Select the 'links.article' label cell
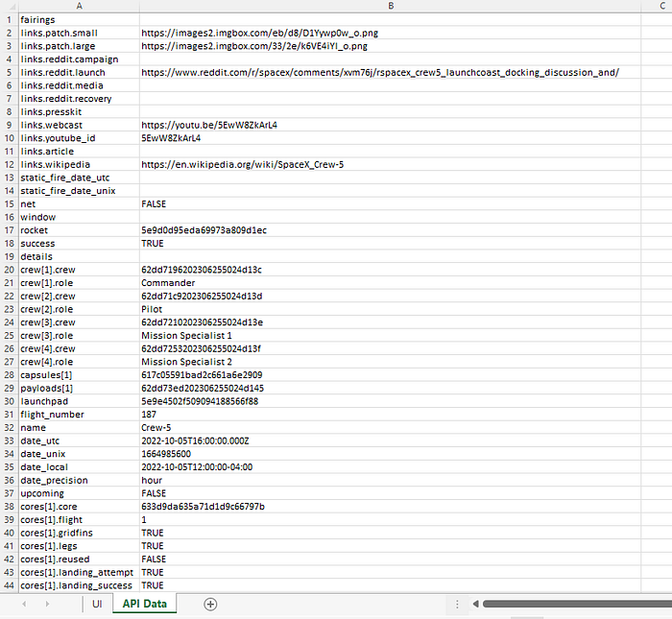This screenshot has height=619, width=672. pos(80,152)
